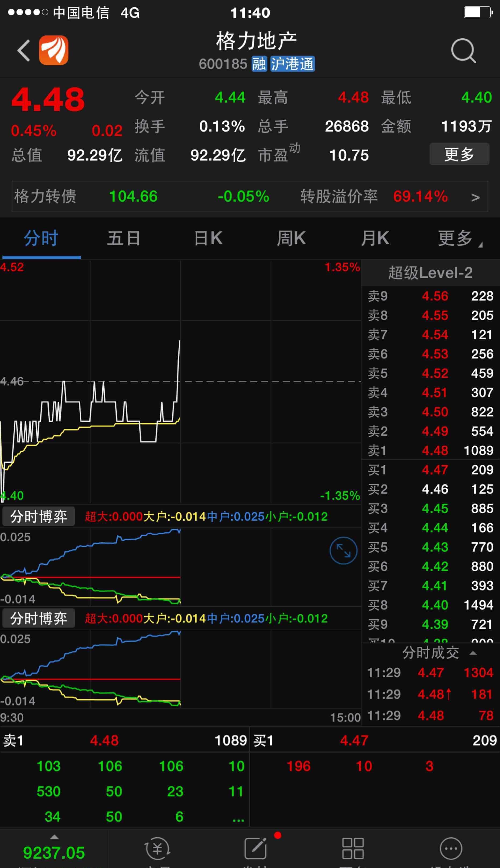Tap the 市盈 10.75 value
Image resolution: width=500 pixels, height=868 pixels.
[x=349, y=155]
